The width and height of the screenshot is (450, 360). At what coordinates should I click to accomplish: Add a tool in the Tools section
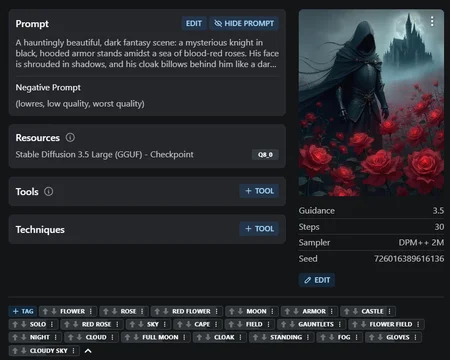pos(259,191)
